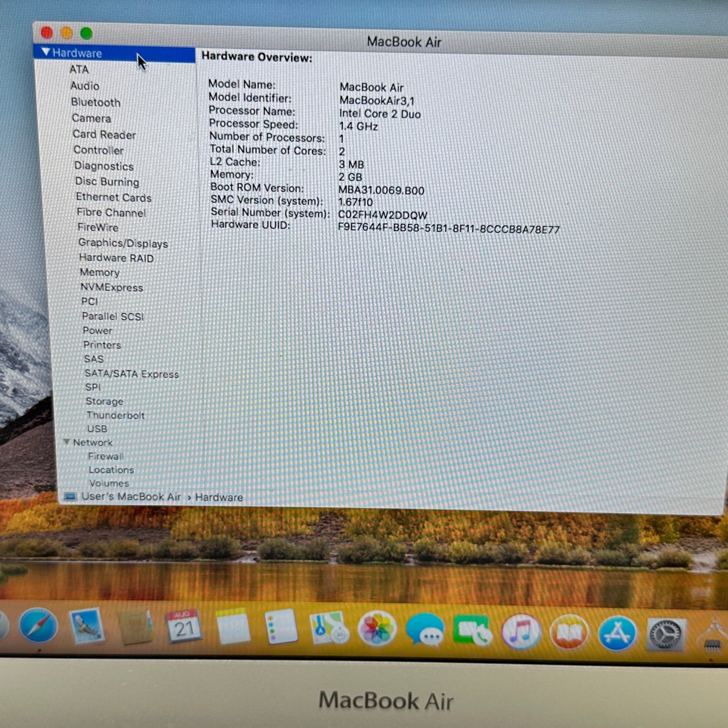Screen dimensions: 728x728
Task: Select Bluetooth in the sidebar
Action: 96,102
